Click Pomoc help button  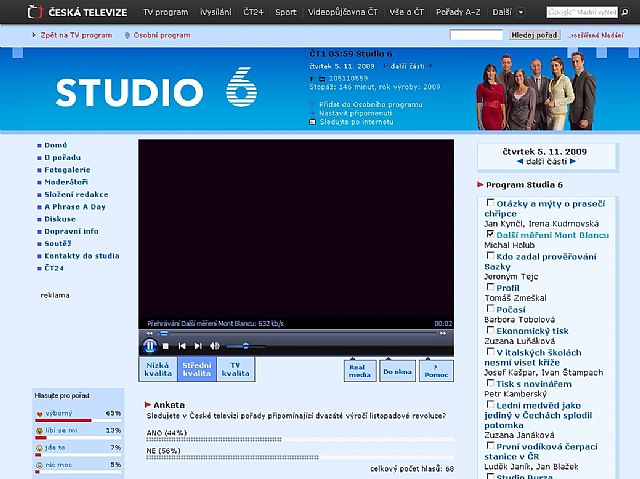pyautogui.click(x=436, y=371)
